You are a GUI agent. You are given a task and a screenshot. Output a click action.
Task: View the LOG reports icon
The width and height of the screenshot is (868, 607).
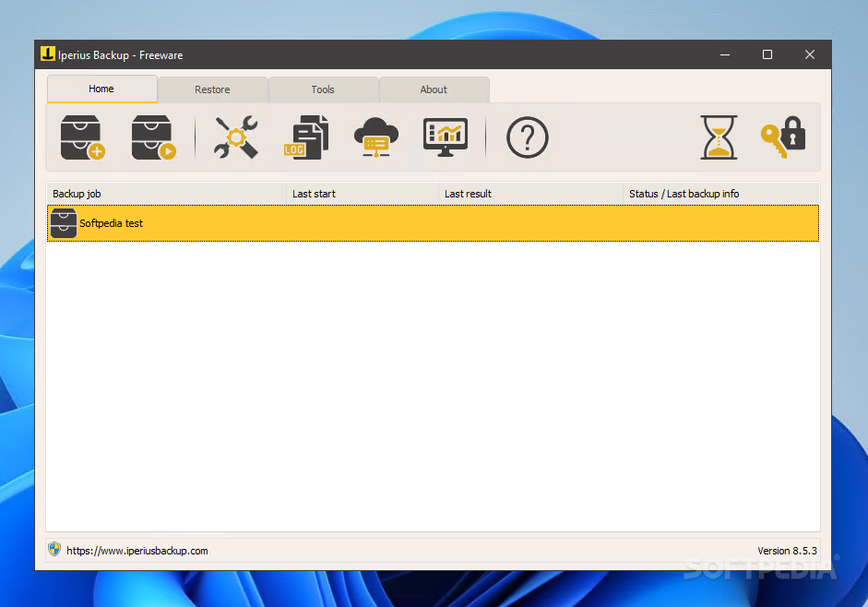[x=306, y=137]
